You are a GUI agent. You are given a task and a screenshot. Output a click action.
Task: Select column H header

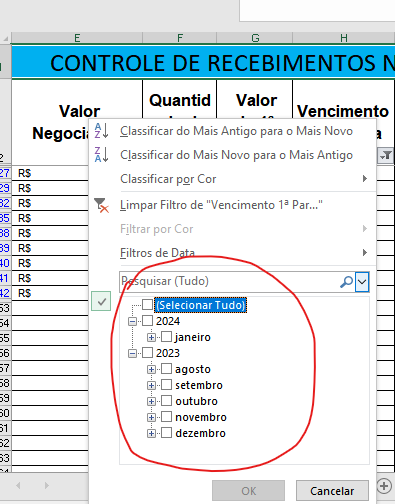click(344, 38)
